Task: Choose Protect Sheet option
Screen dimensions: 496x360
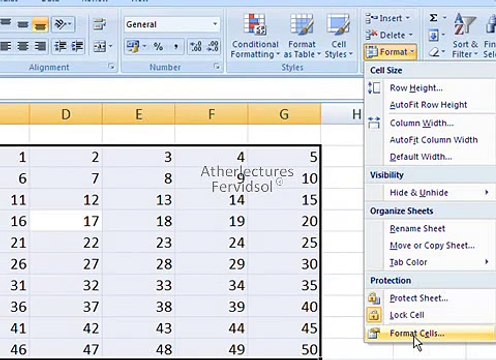Action: pyautogui.click(x=430, y=298)
